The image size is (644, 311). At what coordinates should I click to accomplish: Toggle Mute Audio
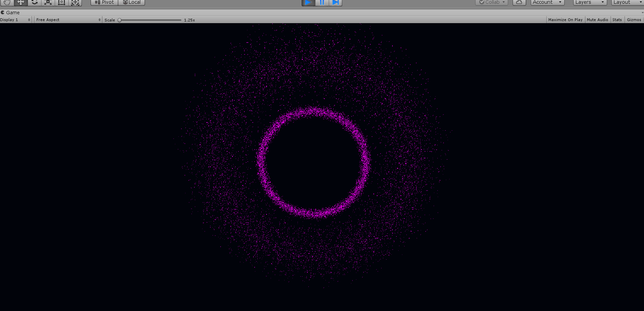597,20
